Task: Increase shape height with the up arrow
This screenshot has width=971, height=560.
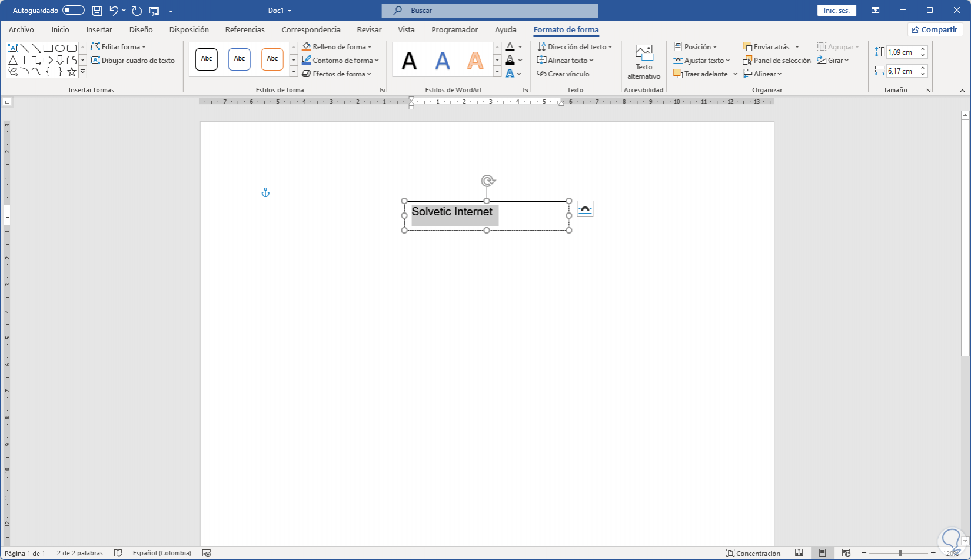Action: 923,49
